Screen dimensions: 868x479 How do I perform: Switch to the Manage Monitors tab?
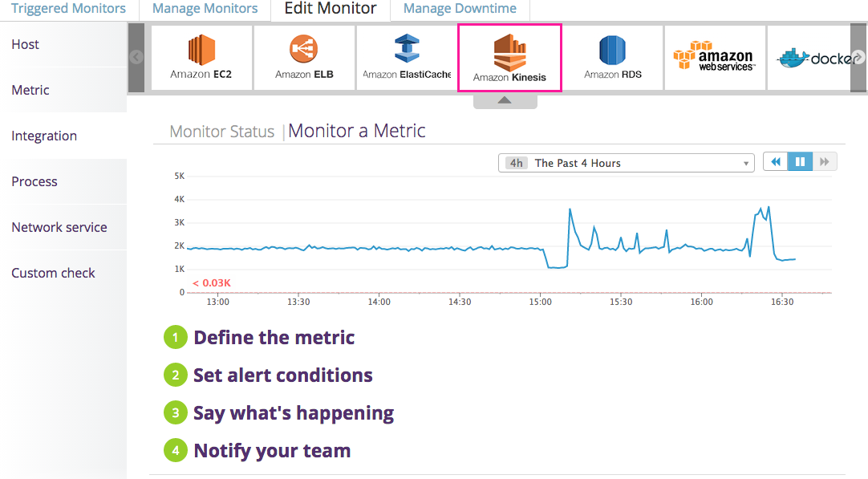point(204,9)
